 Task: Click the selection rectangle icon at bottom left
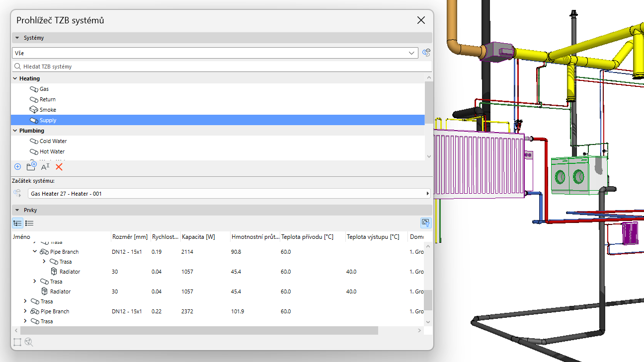tap(17, 342)
